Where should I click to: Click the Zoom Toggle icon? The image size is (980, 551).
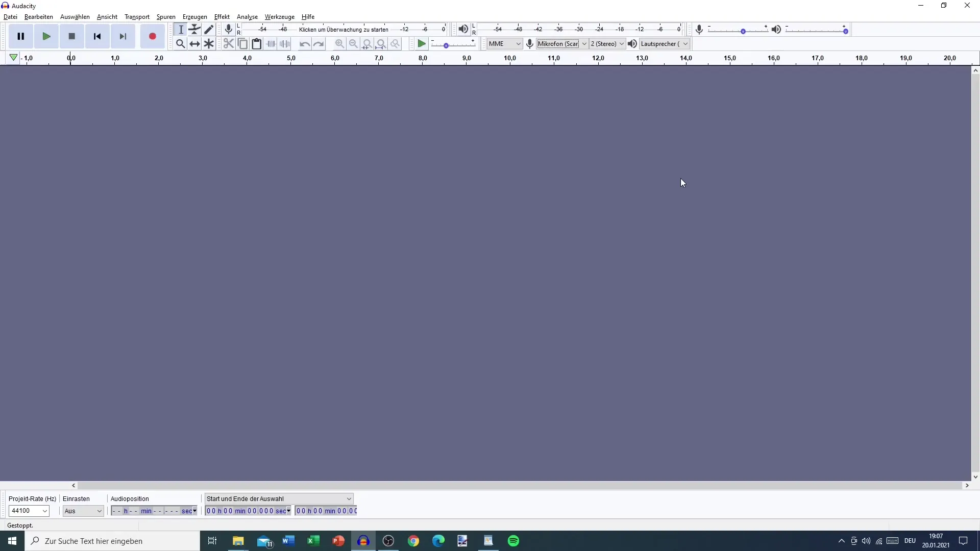[395, 44]
